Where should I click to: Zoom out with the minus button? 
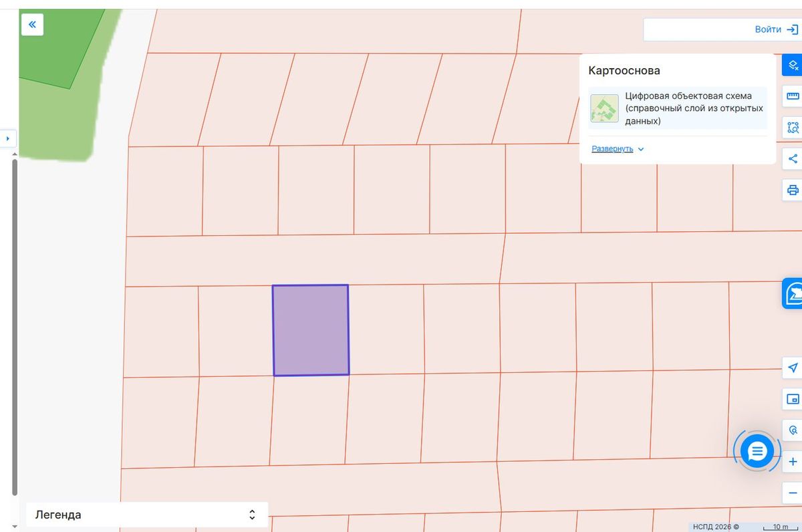click(x=793, y=493)
